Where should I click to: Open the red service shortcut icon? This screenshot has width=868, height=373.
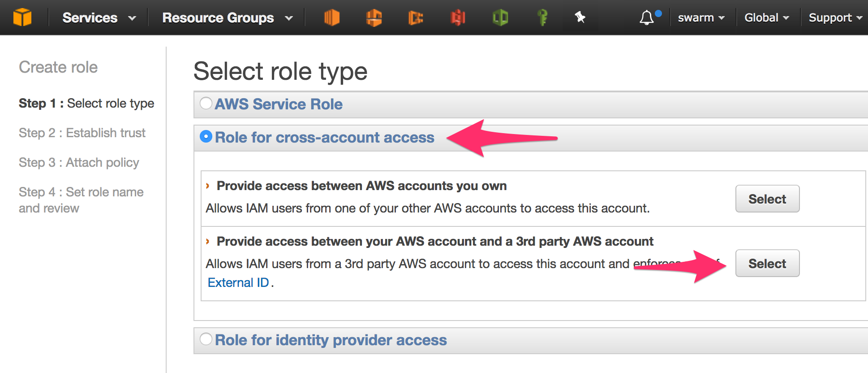tap(458, 17)
